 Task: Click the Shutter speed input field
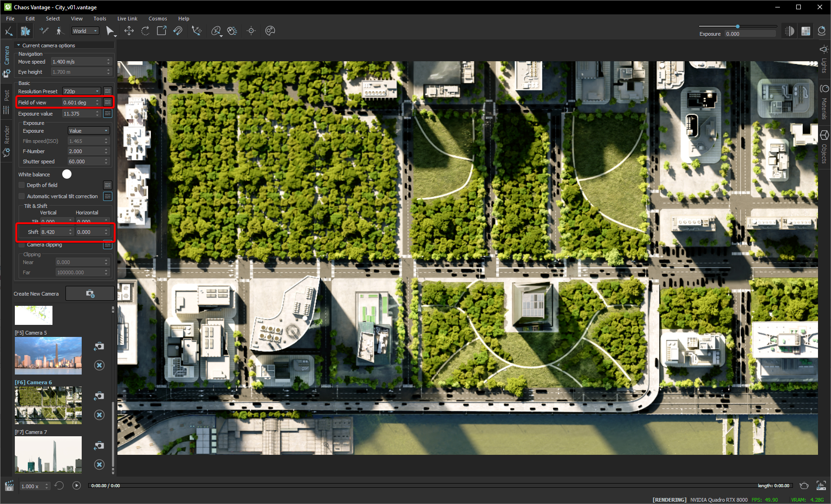88,162
